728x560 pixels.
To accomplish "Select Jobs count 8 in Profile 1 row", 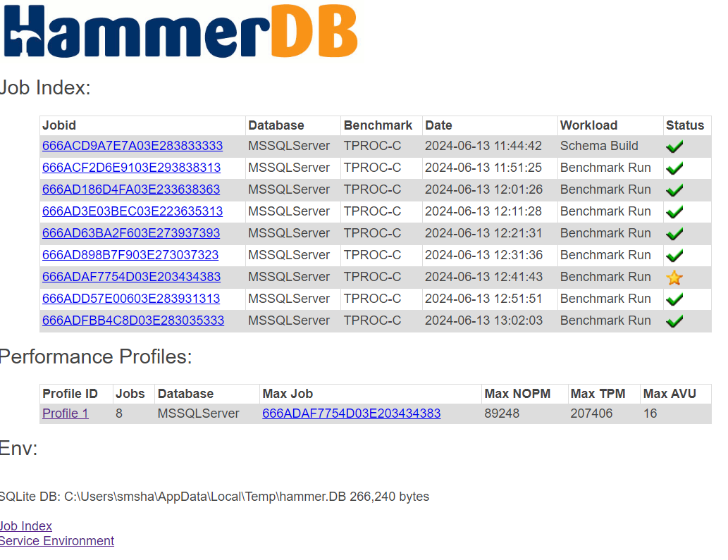I will click(x=119, y=413).
